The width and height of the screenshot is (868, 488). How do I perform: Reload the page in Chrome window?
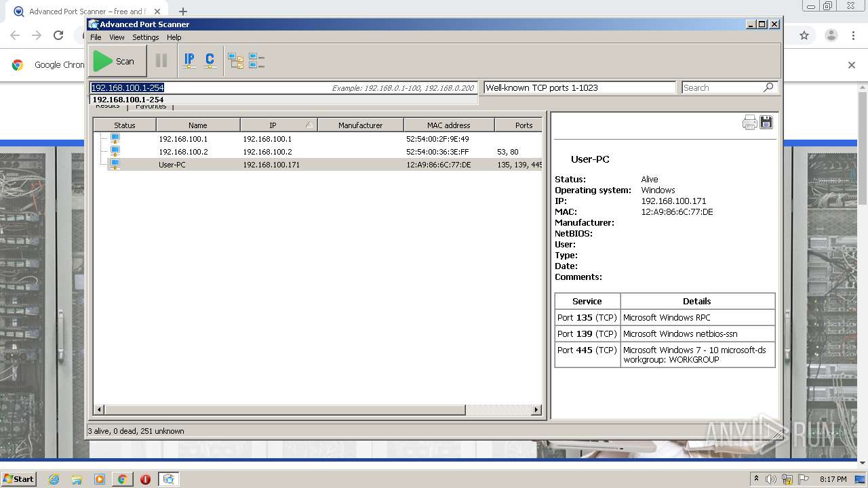coord(58,35)
